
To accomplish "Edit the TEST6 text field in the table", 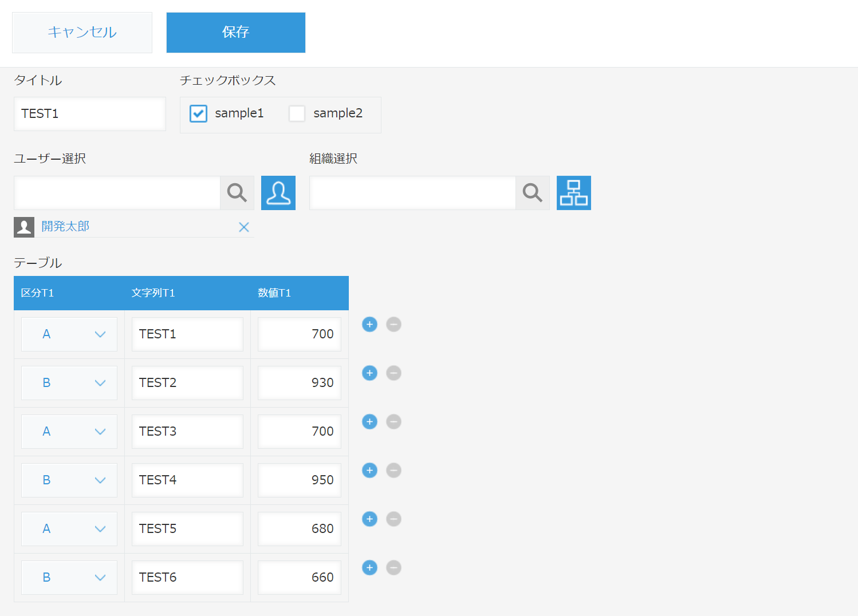I will (x=187, y=578).
